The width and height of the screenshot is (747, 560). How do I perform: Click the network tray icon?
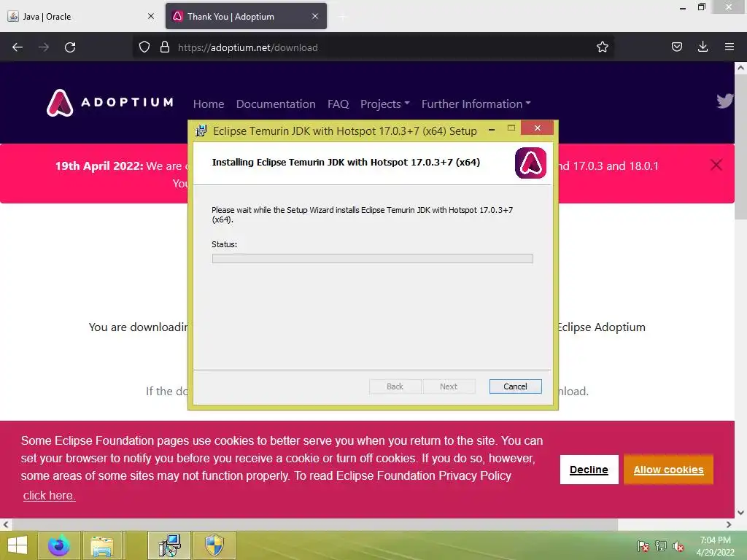coord(661,546)
